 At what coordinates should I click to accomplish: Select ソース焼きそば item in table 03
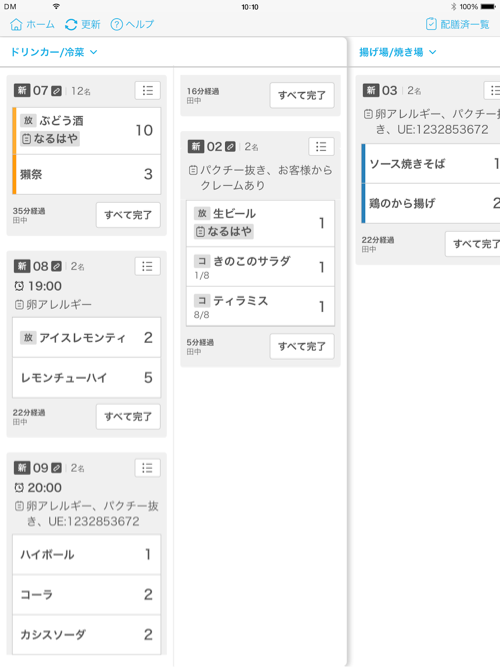pos(431,164)
